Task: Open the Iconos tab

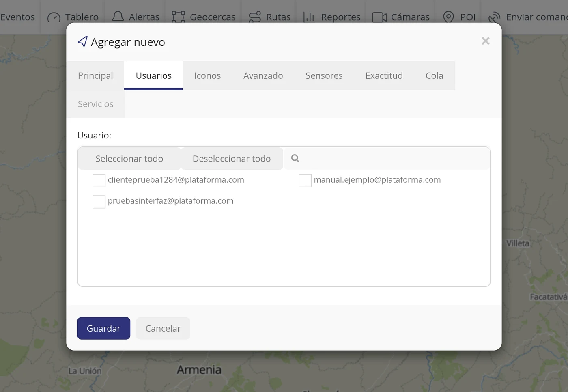Action: (207, 76)
